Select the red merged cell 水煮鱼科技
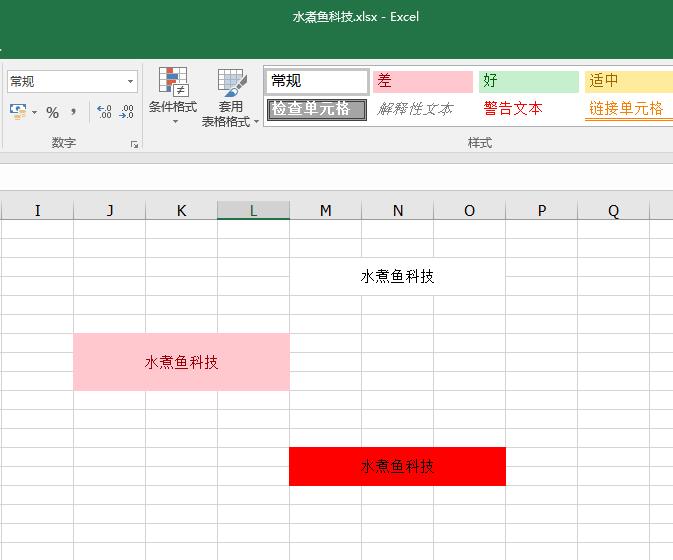 [397, 466]
